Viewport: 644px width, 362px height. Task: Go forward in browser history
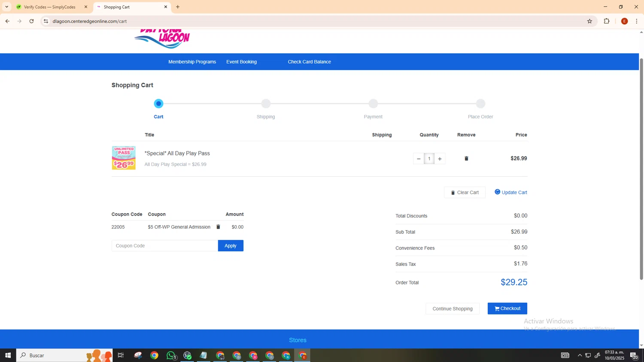[x=19, y=21]
